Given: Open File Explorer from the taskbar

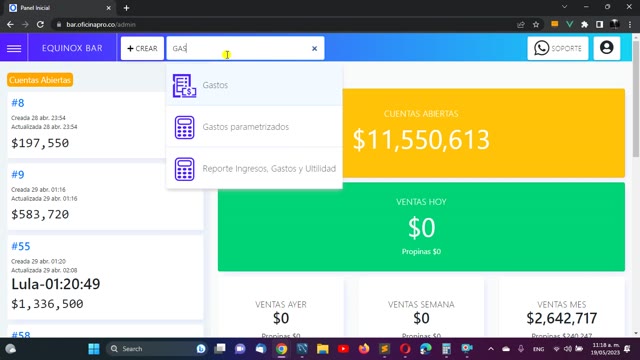Looking at the screenshot, I should 322,349.
